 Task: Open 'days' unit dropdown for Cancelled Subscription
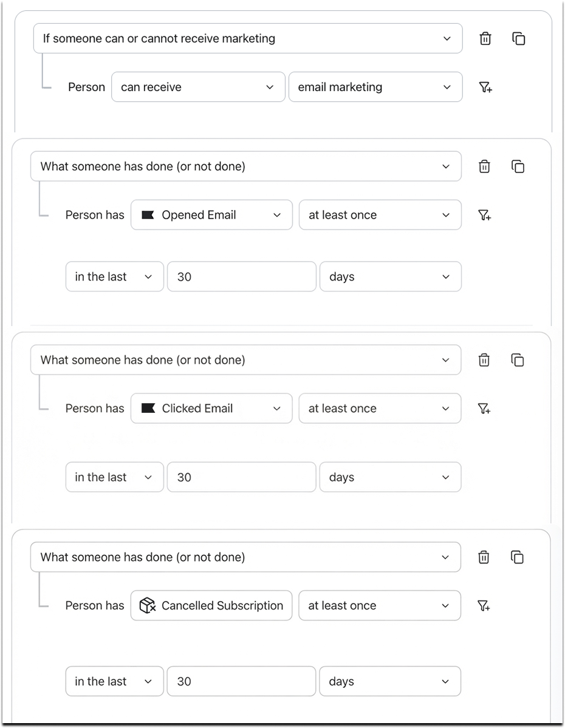(x=390, y=682)
